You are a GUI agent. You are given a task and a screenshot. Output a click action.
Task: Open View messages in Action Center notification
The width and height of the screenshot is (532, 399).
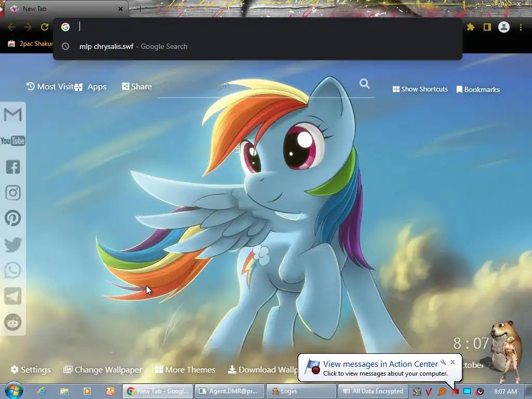pyautogui.click(x=380, y=364)
